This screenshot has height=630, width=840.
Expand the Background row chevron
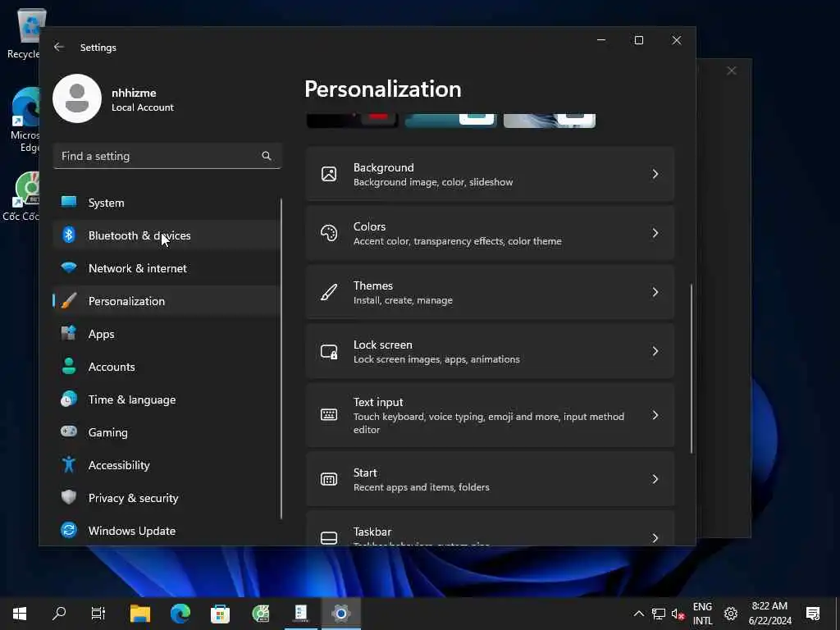655,174
